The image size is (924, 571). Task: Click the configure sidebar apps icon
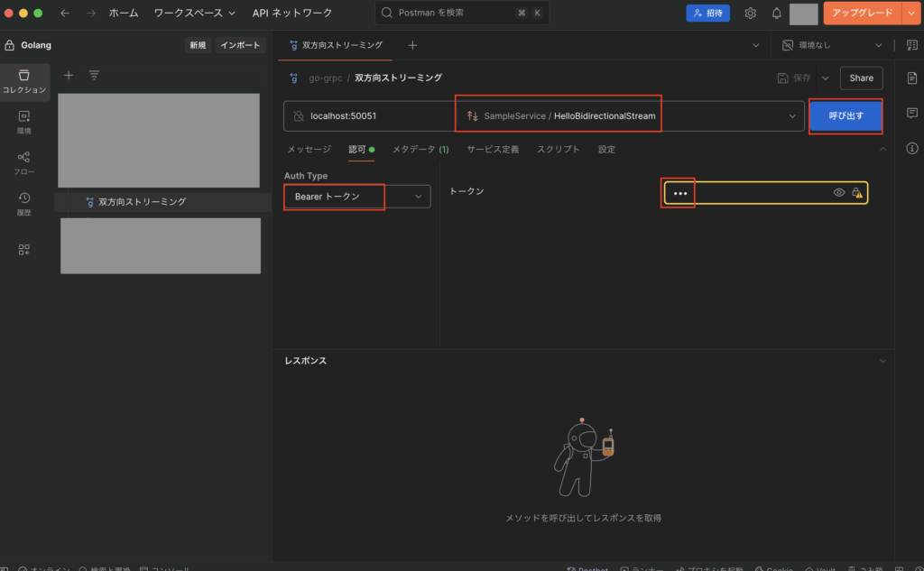[x=24, y=250]
